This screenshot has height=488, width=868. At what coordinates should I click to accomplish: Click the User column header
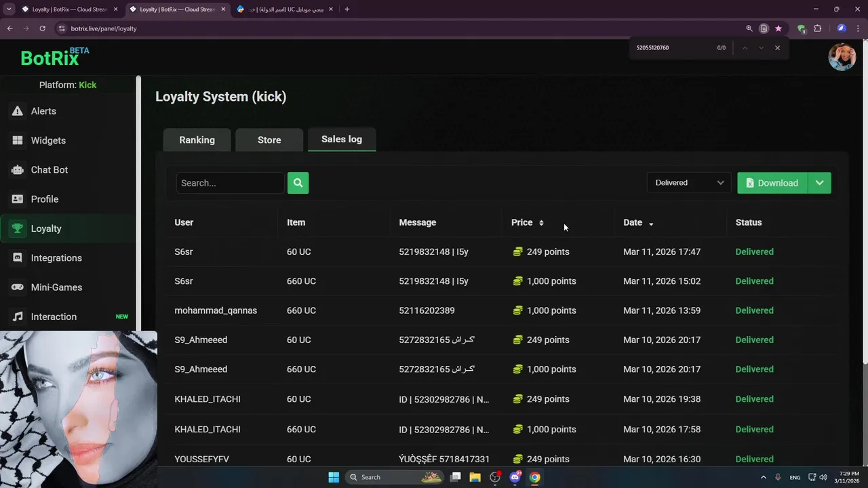[184, 222]
